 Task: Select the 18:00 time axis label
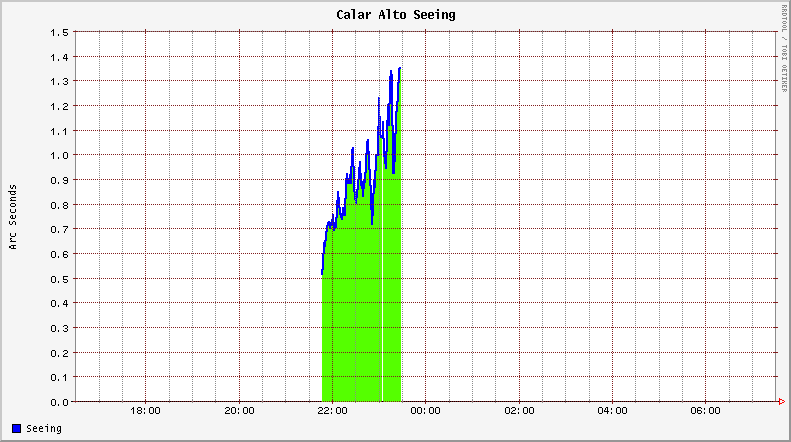(146, 411)
